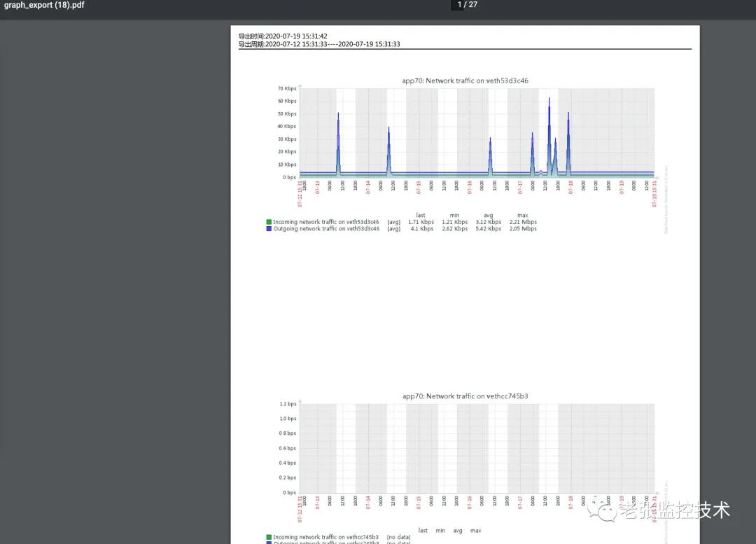Click the Incoming network traffic on veth53d3c46 label
This screenshot has height=544, width=756.
(x=325, y=222)
